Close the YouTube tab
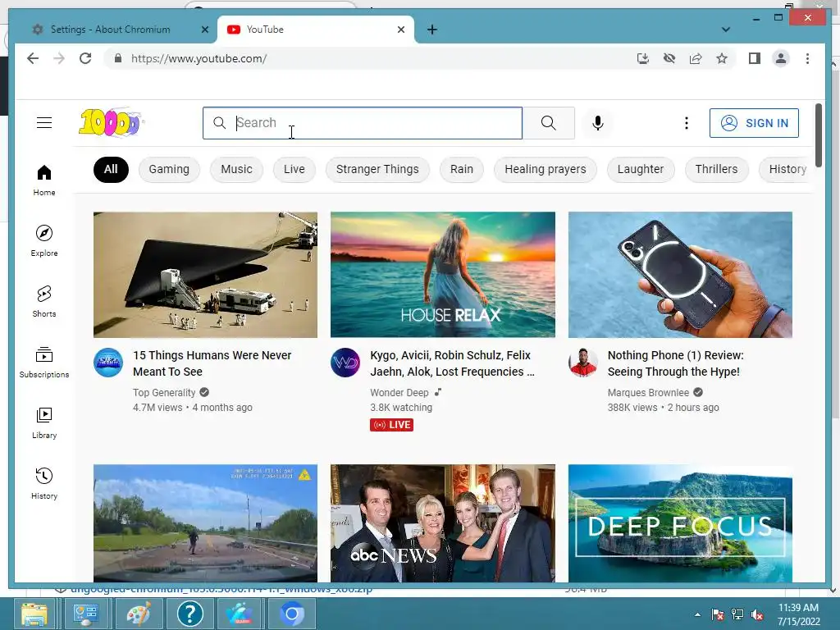 pos(400,30)
